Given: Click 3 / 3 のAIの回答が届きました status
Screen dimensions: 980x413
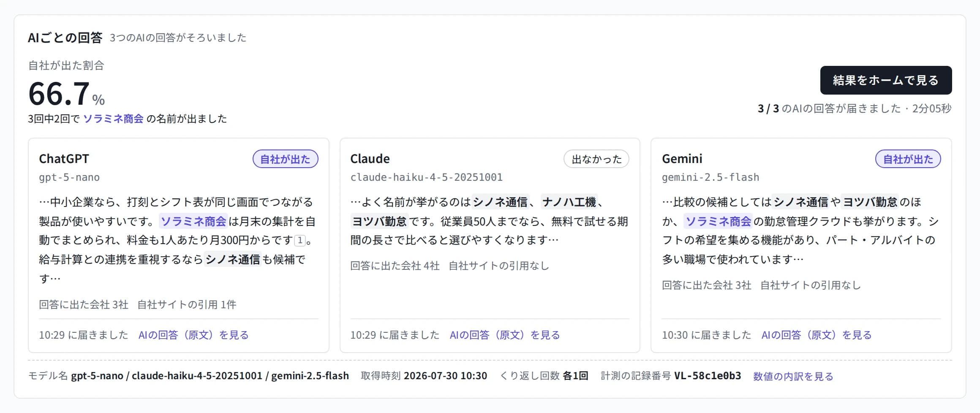Looking at the screenshot, I should click(855, 109).
